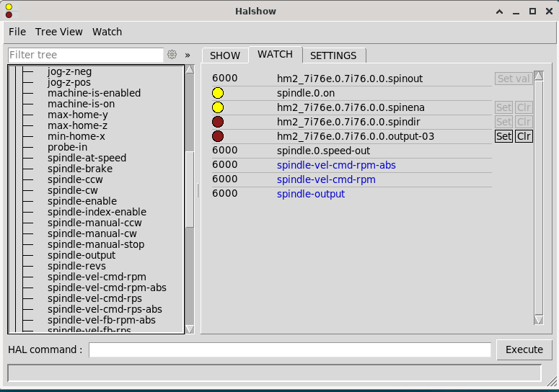This screenshot has height=392, width=559.
Task: Click the gear icon beside the filter box
Action: [172, 55]
